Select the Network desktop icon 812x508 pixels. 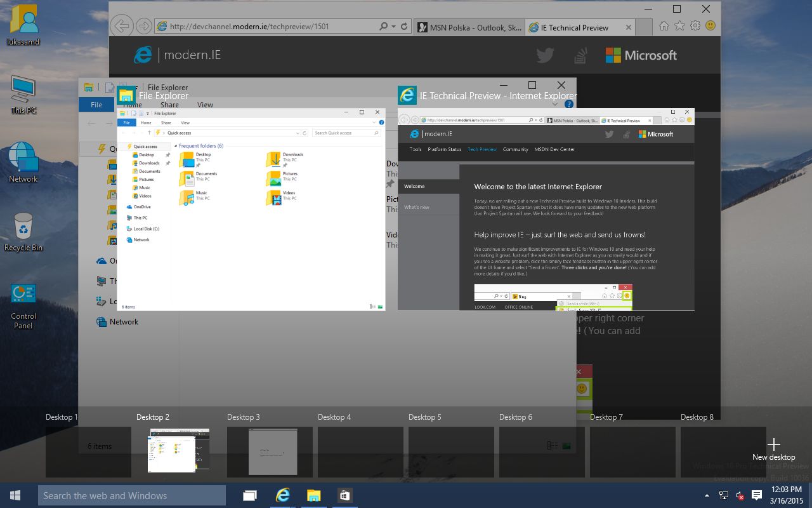click(23, 163)
